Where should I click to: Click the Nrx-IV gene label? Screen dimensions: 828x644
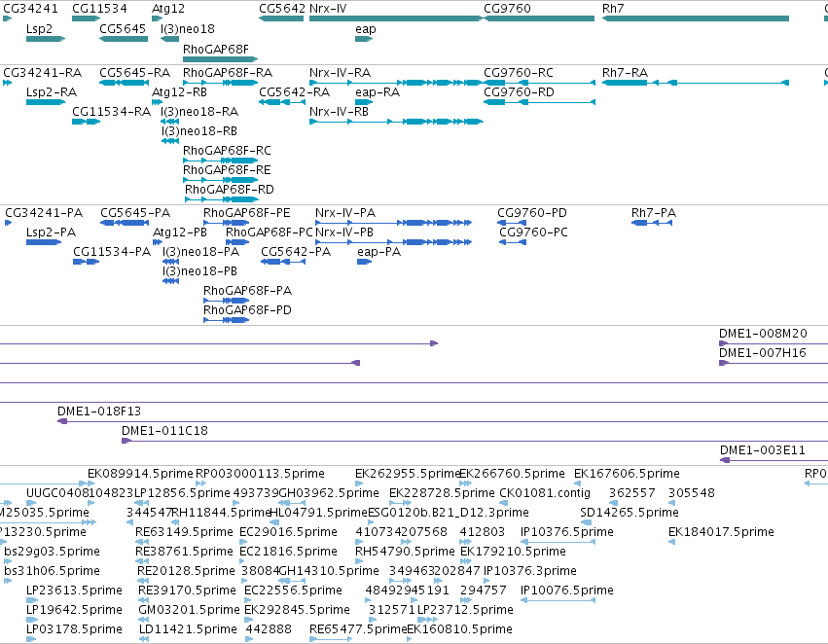click(328, 9)
